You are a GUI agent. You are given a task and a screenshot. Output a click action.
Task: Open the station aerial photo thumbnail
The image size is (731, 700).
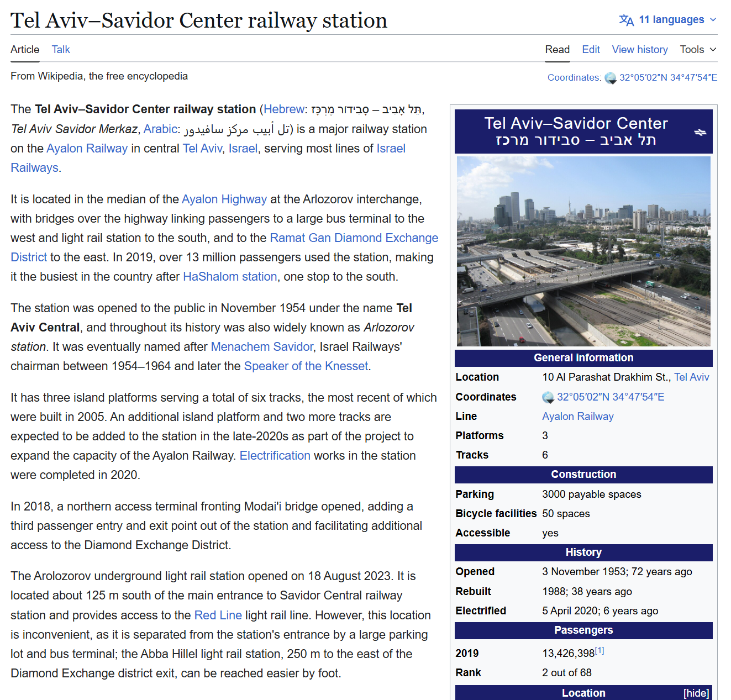pyautogui.click(x=583, y=251)
